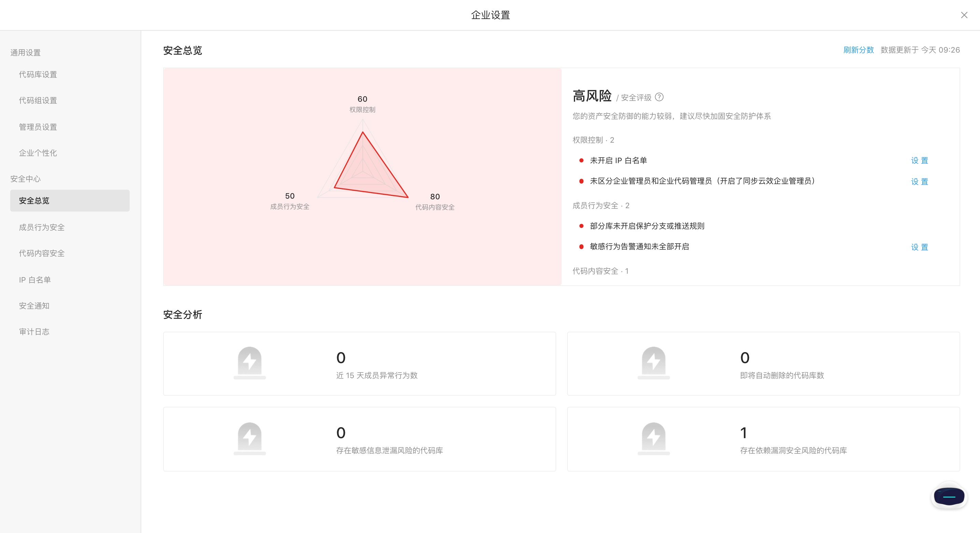
Task: Open the 即将自动删除的代码库数 card
Action: click(764, 364)
